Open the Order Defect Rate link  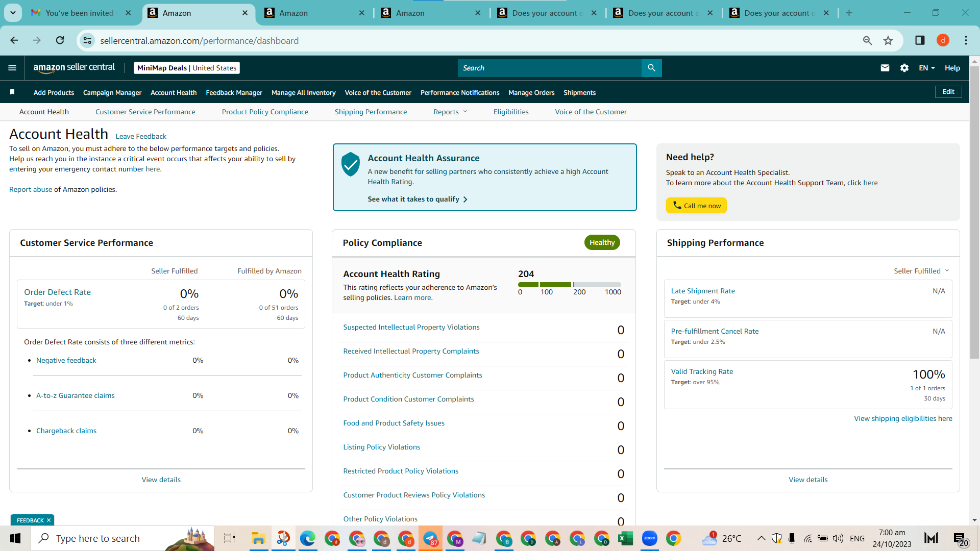(57, 292)
